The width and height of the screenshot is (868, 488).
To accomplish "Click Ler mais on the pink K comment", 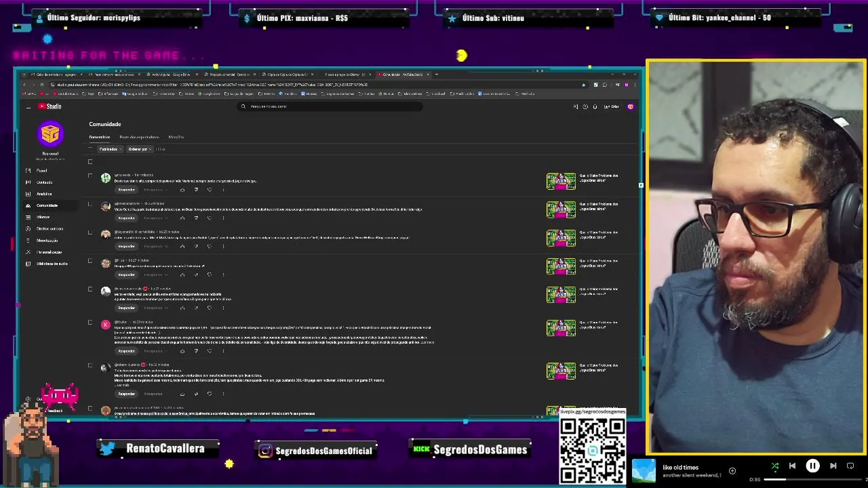I will tap(428, 342).
